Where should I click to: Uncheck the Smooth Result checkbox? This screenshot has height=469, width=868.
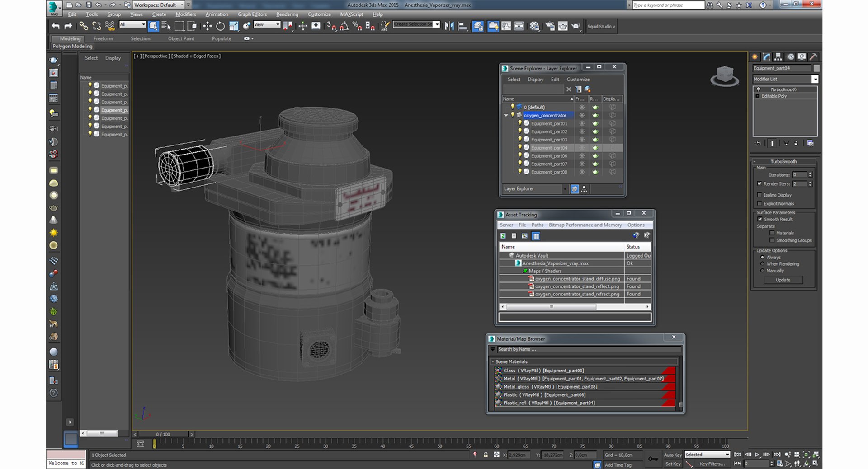(759, 220)
